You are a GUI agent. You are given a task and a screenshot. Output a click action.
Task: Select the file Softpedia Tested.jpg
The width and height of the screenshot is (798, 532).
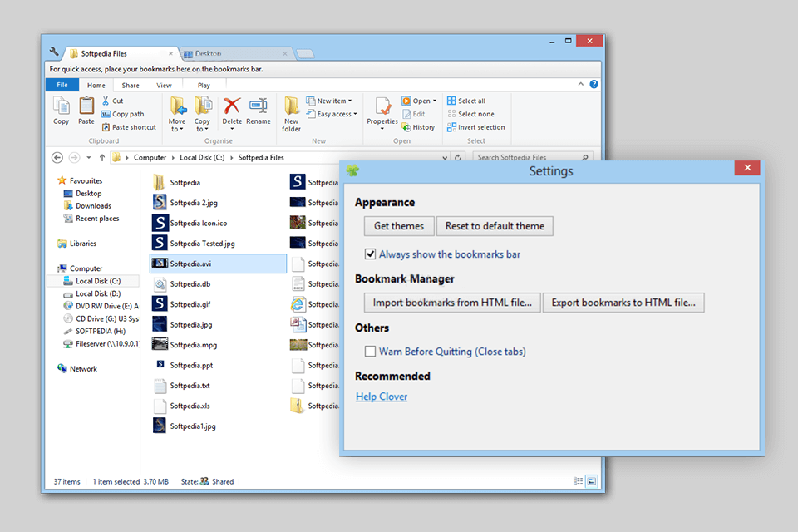pos(194,243)
